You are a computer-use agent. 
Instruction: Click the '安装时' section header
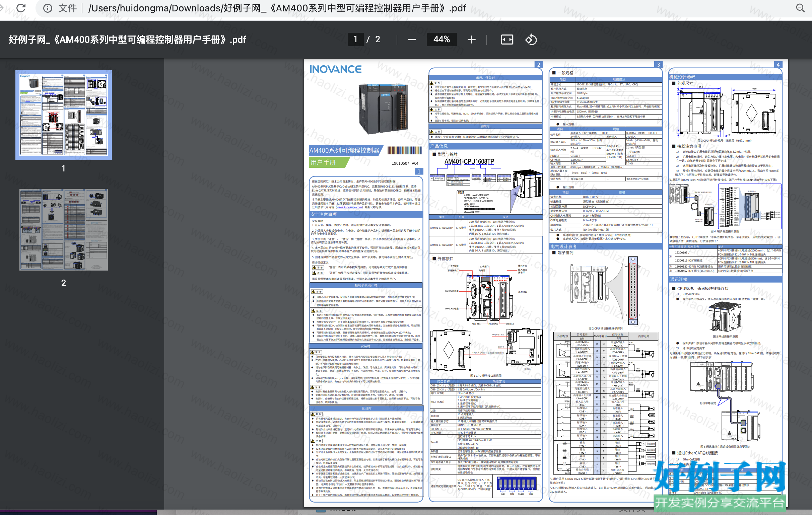pyautogui.click(x=365, y=346)
